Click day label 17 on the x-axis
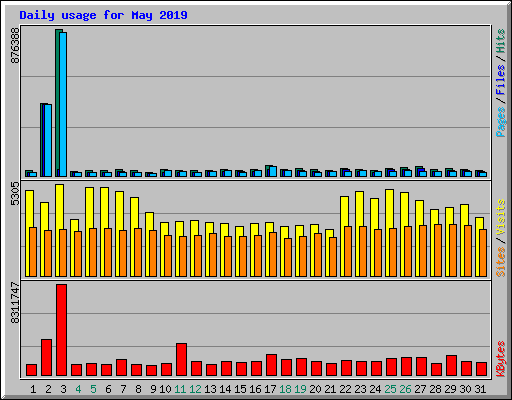512x400 pixels. (x=270, y=389)
